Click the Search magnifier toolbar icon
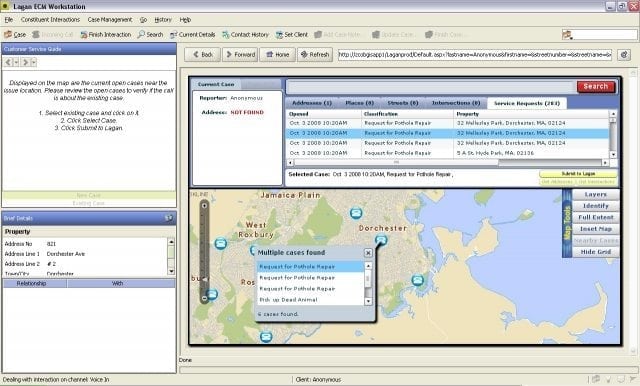Image resolution: width=640 pixels, height=386 pixels. 141,35
